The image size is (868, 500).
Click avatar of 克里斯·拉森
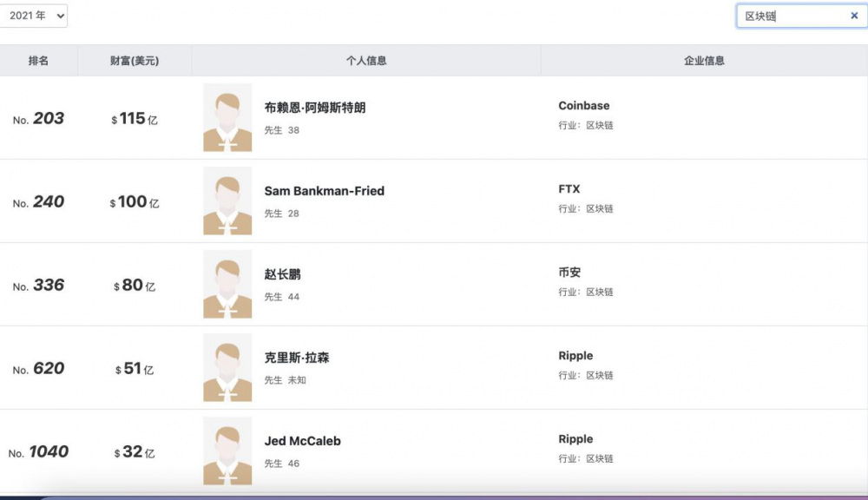[x=227, y=367]
